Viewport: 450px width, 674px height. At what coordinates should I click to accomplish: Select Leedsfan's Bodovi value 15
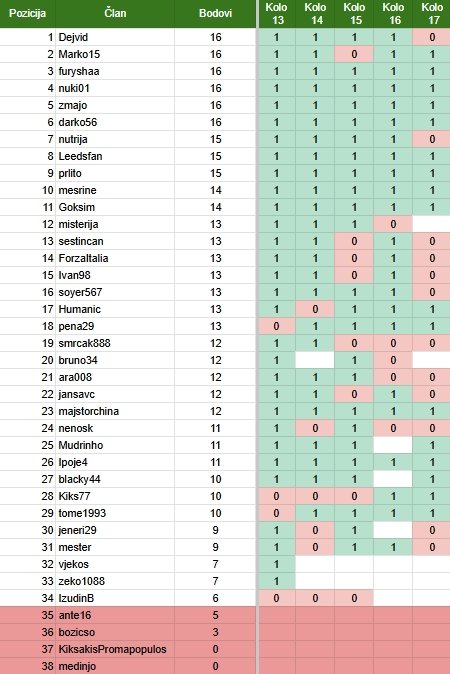215,156
